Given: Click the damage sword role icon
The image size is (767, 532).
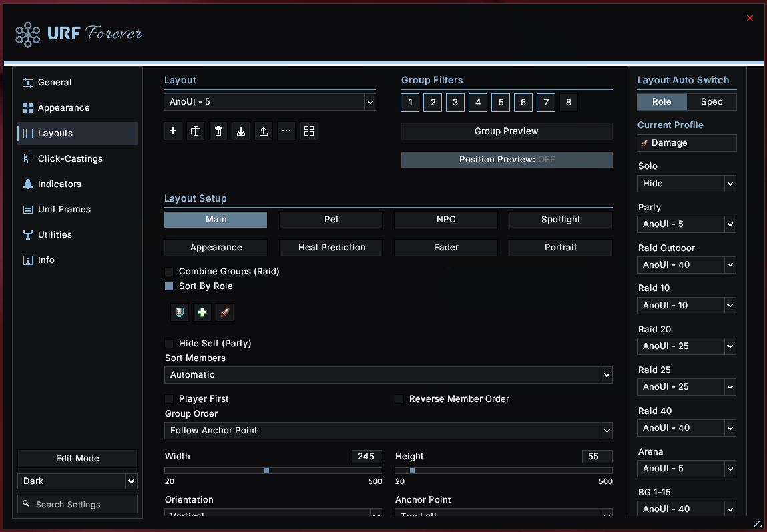Looking at the screenshot, I should 225,312.
